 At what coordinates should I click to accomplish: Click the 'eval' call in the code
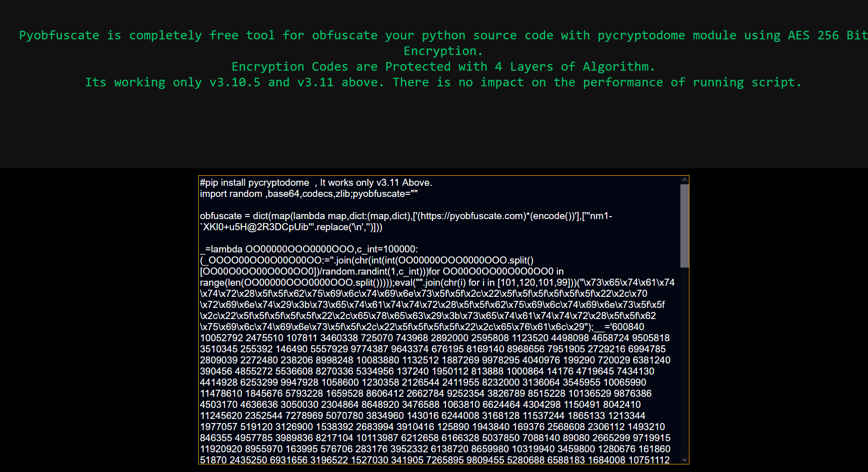pyautogui.click(x=403, y=283)
